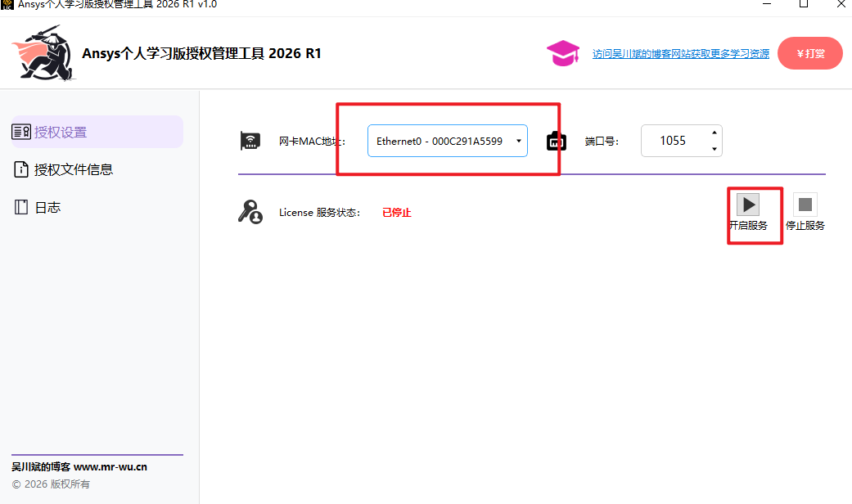The width and height of the screenshot is (852, 504).
Task: Click the license key user icon
Action: coord(250,212)
